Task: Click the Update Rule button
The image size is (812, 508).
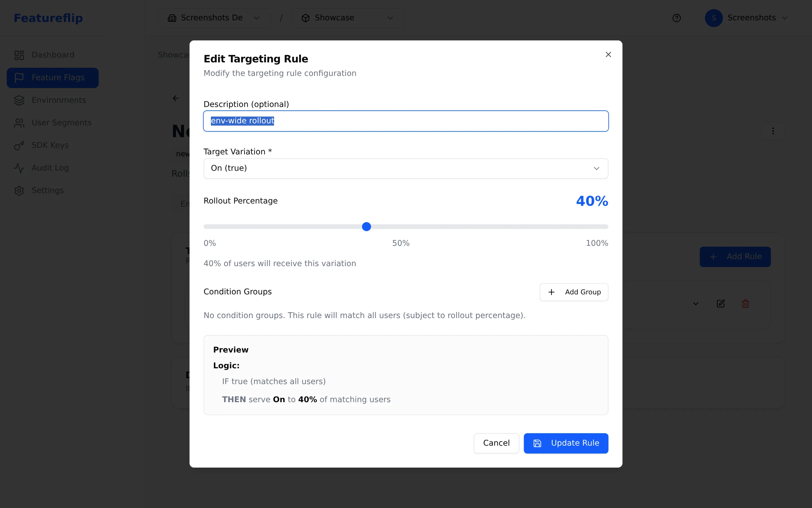Action: [x=566, y=443]
